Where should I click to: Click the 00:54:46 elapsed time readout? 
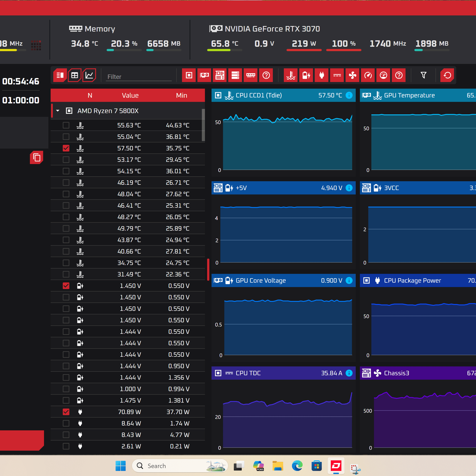tap(21, 81)
